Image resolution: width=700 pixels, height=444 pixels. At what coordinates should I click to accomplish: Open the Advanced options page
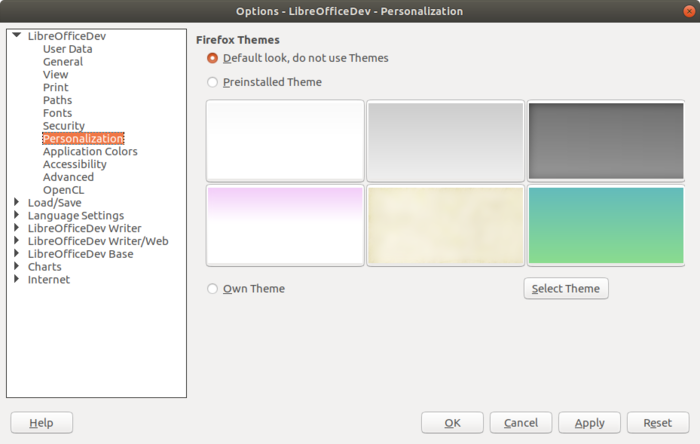pyautogui.click(x=68, y=177)
